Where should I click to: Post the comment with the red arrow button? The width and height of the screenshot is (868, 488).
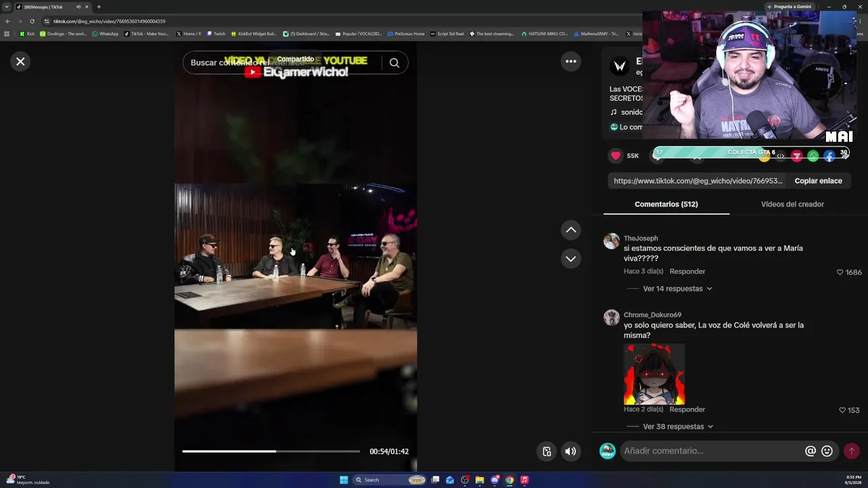coord(851,451)
